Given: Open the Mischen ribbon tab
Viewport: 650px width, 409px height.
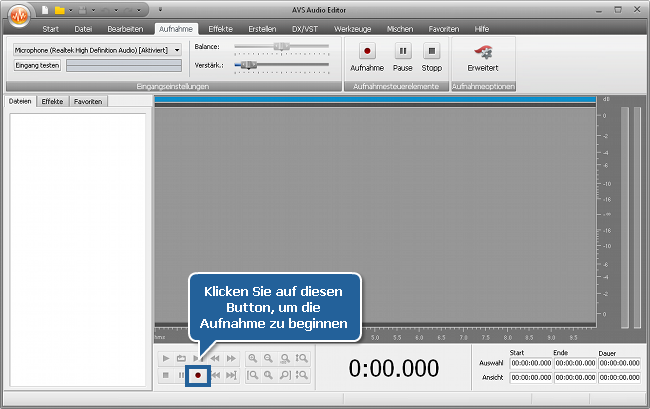Looking at the screenshot, I should 400,29.
